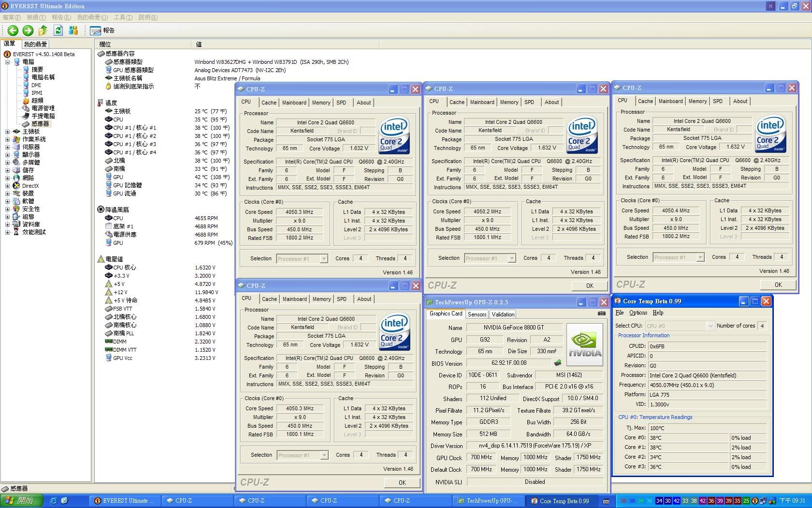
Task: Click the EVEREST up-level toolbar icon
Action: 43,30
